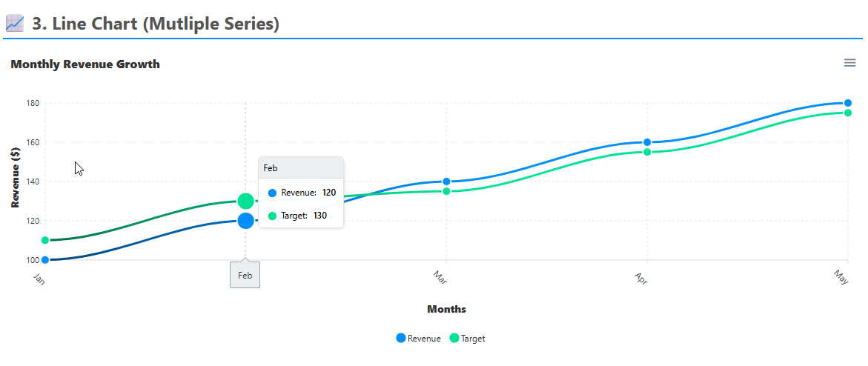
Task: Toggle the Target series legend label
Action: tap(473, 339)
